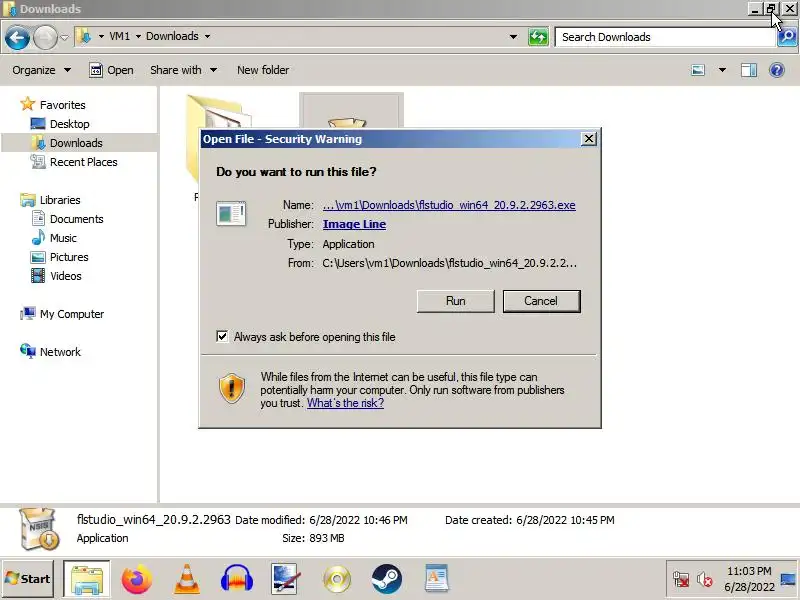Click the magnifier search icon

click(x=787, y=37)
